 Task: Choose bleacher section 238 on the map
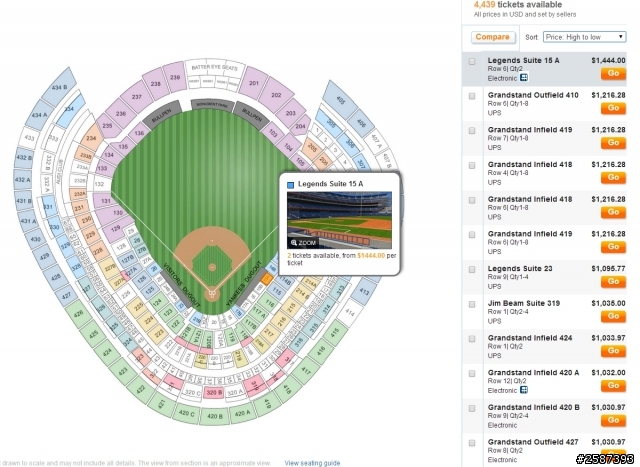click(156, 84)
